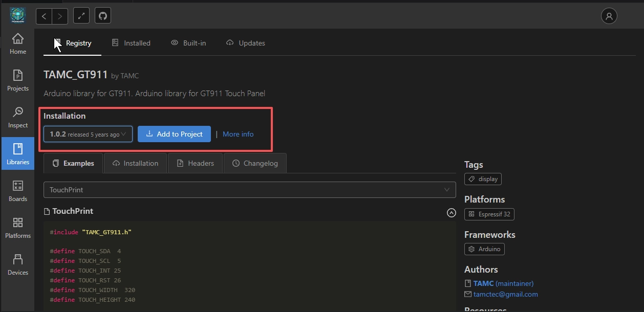This screenshot has height=312, width=644.
Task: Go back with the left arrow button
Action: coord(44,16)
